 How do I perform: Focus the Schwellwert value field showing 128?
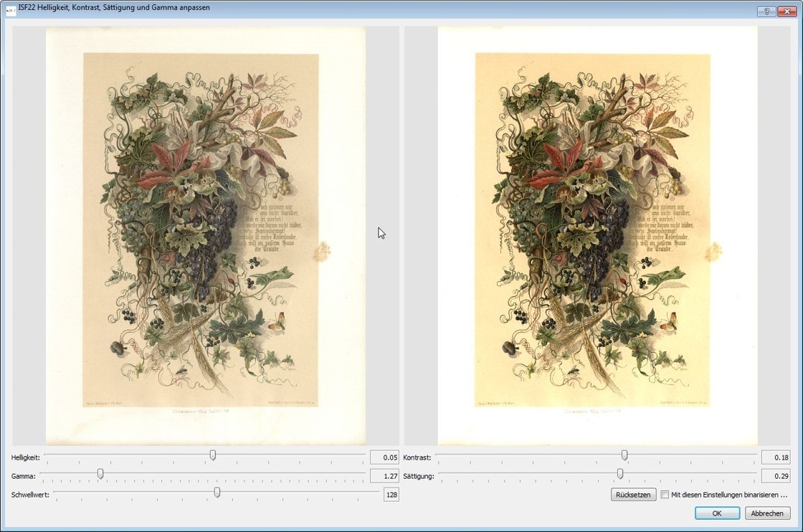click(391, 495)
